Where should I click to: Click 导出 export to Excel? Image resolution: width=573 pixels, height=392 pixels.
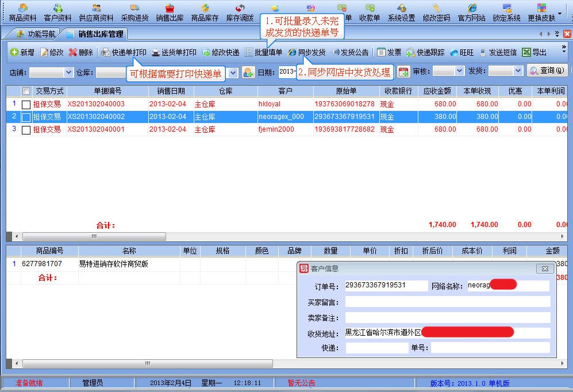click(534, 52)
